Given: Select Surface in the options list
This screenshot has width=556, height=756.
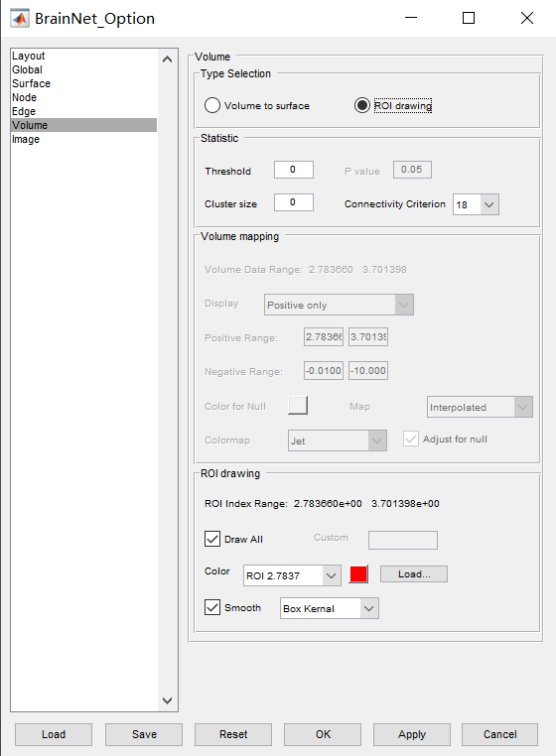Looking at the screenshot, I should (x=83, y=83).
